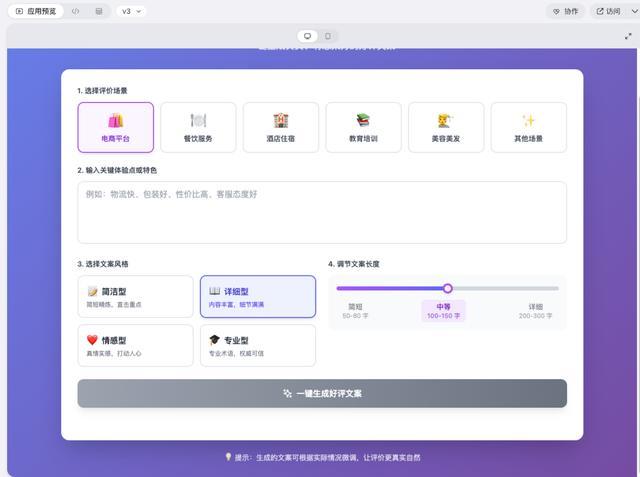This screenshot has width=640, height=477.
Task: Click the 协作 heart icon
Action: click(556, 11)
